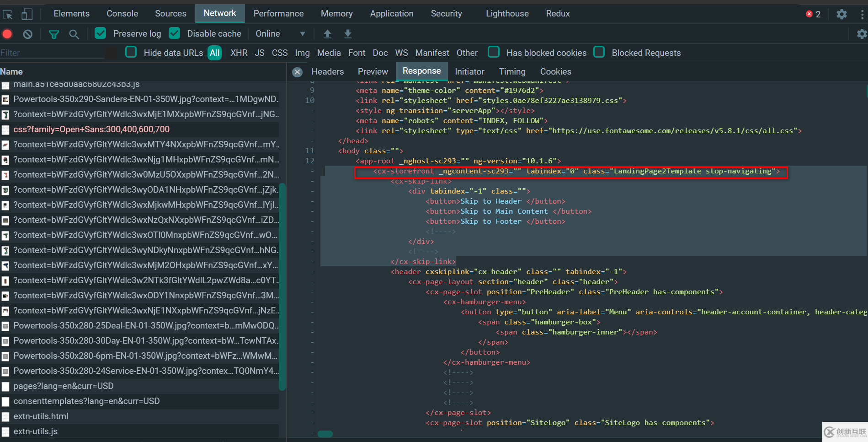Click the extn-utils.html file icon
This screenshot has height=442, width=868.
click(x=5, y=417)
